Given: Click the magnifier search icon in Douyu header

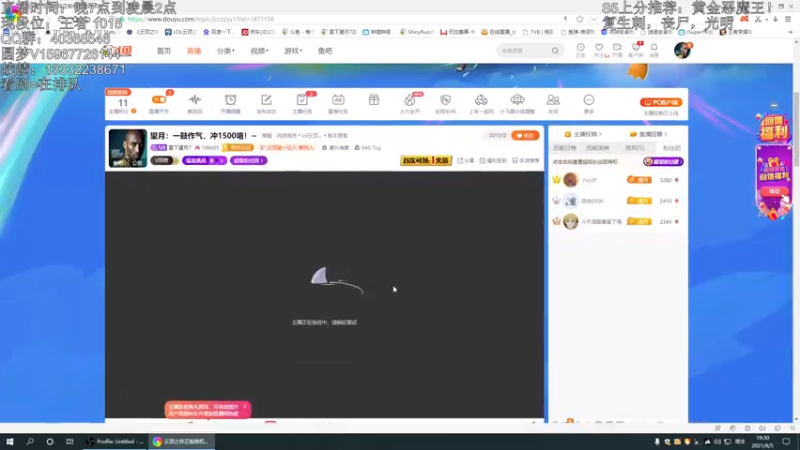Looking at the screenshot, I should pyautogui.click(x=555, y=51).
